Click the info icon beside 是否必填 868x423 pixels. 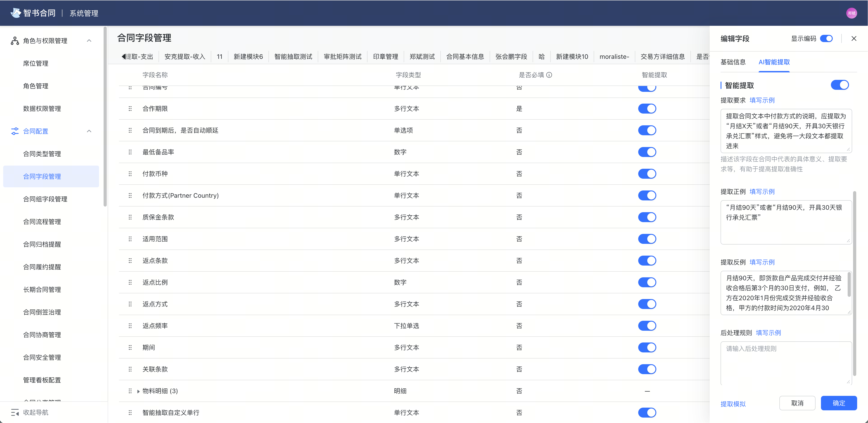549,75
